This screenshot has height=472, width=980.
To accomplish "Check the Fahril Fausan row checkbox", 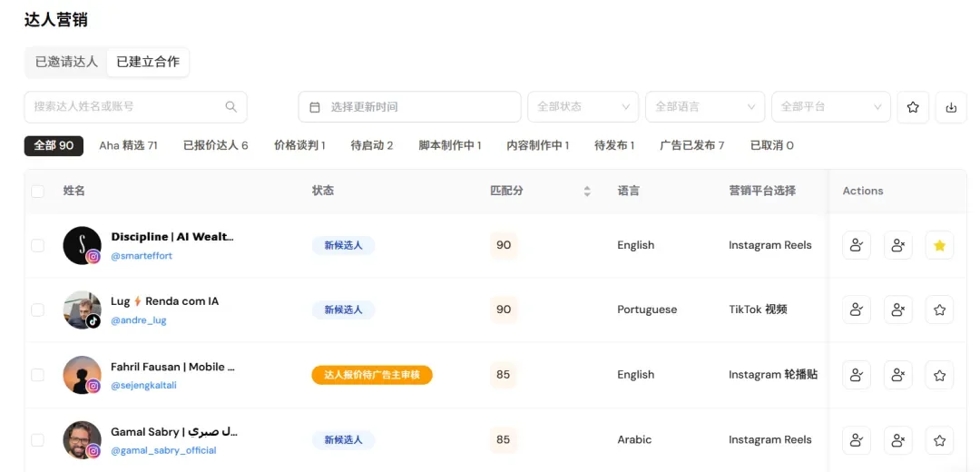I will coord(37,375).
